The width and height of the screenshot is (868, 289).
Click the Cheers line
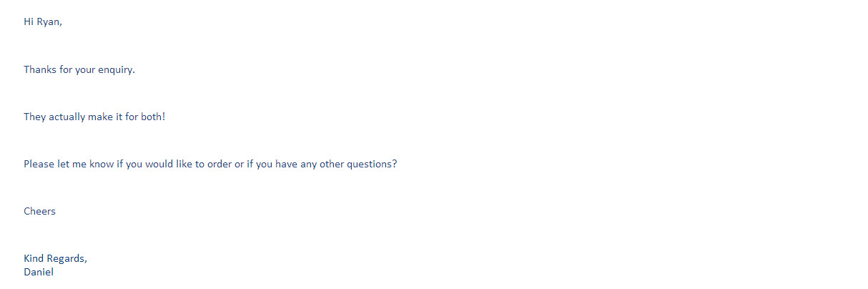coord(39,211)
